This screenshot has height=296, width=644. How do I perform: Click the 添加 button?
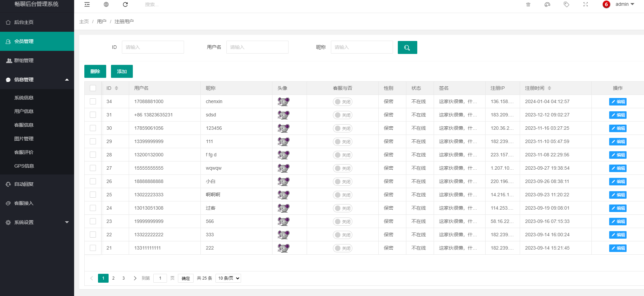click(122, 71)
